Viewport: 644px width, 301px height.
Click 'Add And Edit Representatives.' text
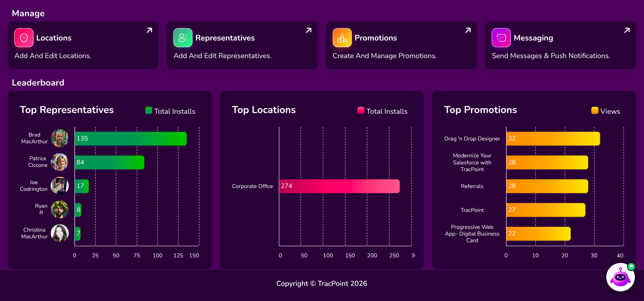[x=222, y=56]
